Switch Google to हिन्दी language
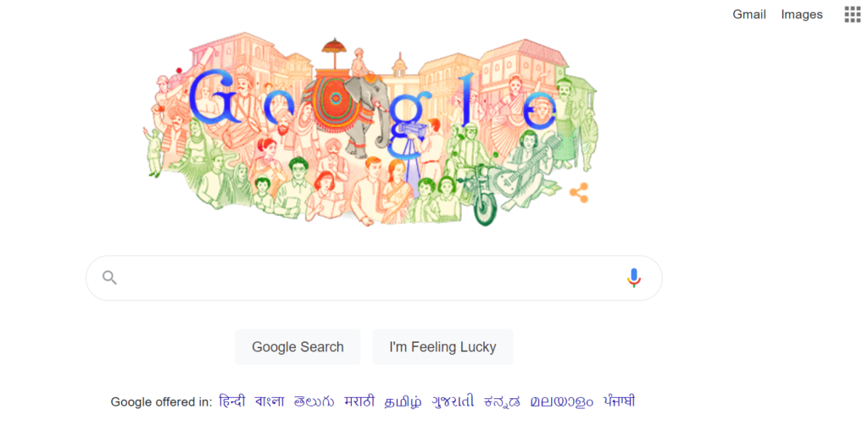Screen dimensions: 868x448 (x=232, y=401)
